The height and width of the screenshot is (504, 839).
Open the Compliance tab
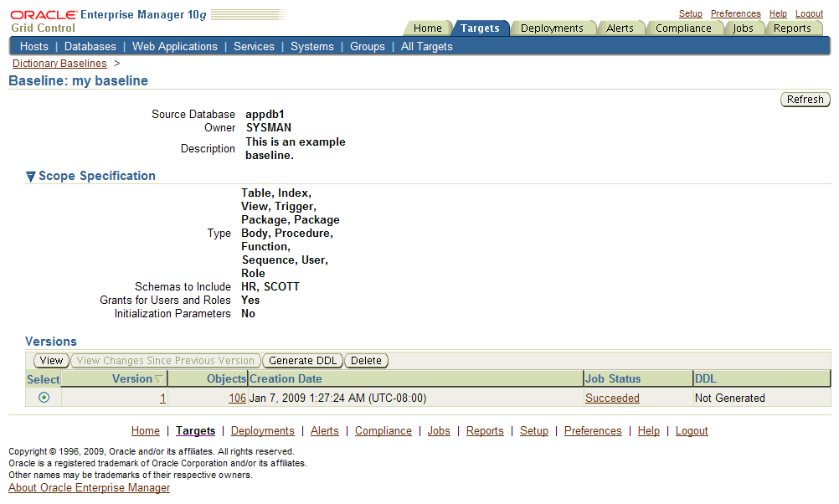coord(683,28)
